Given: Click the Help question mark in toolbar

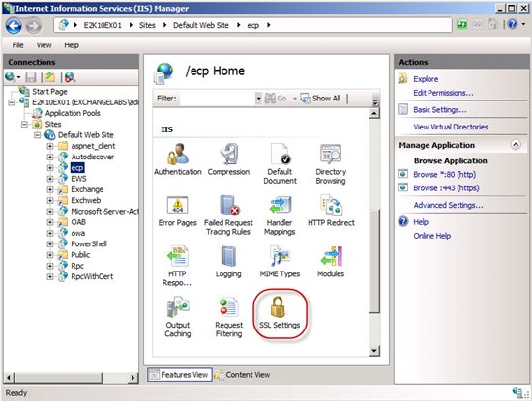Looking at the screenshot, I should tap(513, 24).
